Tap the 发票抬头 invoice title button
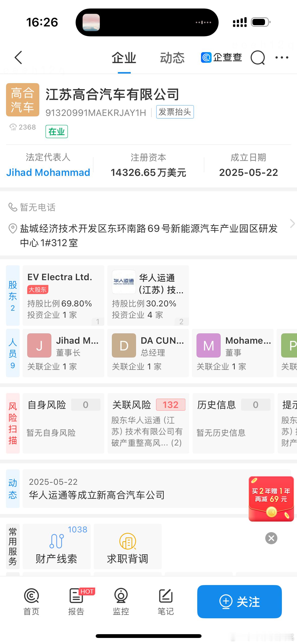The height and width of the screenshot is (644, 297). pos(175,112)
